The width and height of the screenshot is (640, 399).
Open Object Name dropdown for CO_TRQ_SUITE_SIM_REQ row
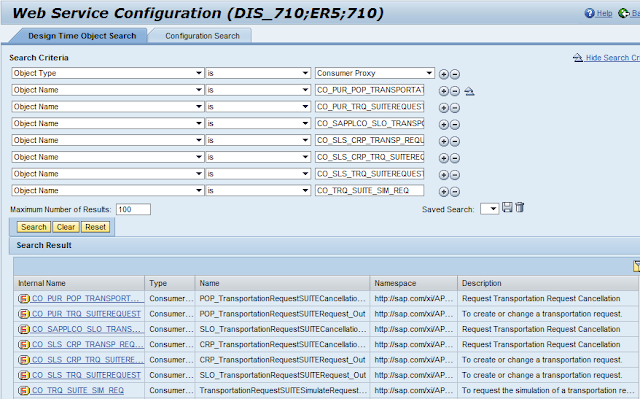tap(199, 191)
